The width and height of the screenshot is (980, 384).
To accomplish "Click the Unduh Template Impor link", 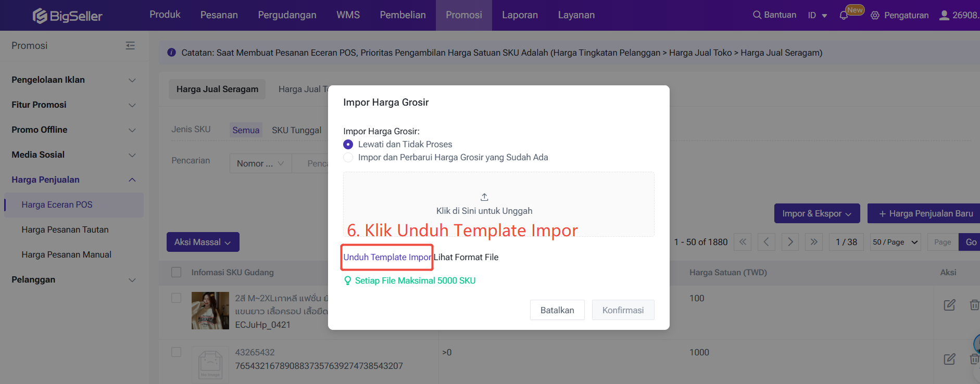I will [x=387, y=257].
